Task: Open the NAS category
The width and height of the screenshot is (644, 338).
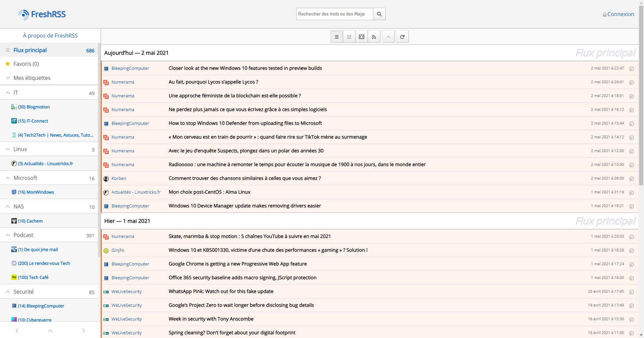Action: tap(19, 206)
